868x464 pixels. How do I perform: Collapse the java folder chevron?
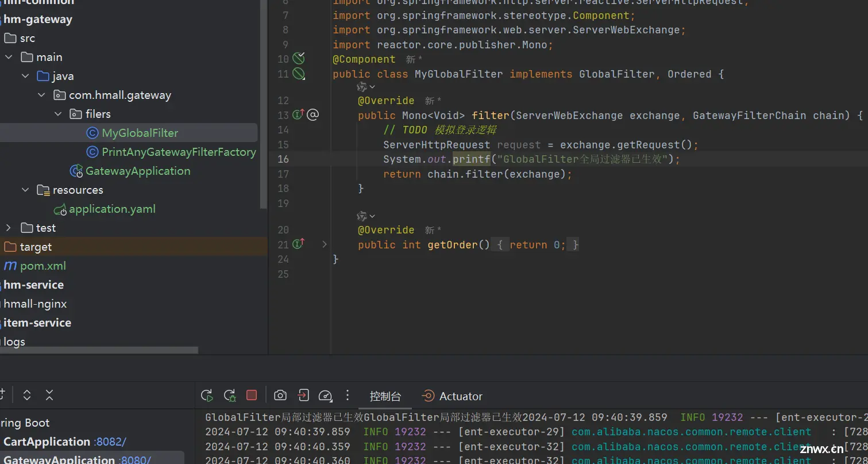click(x=25, y=76)
